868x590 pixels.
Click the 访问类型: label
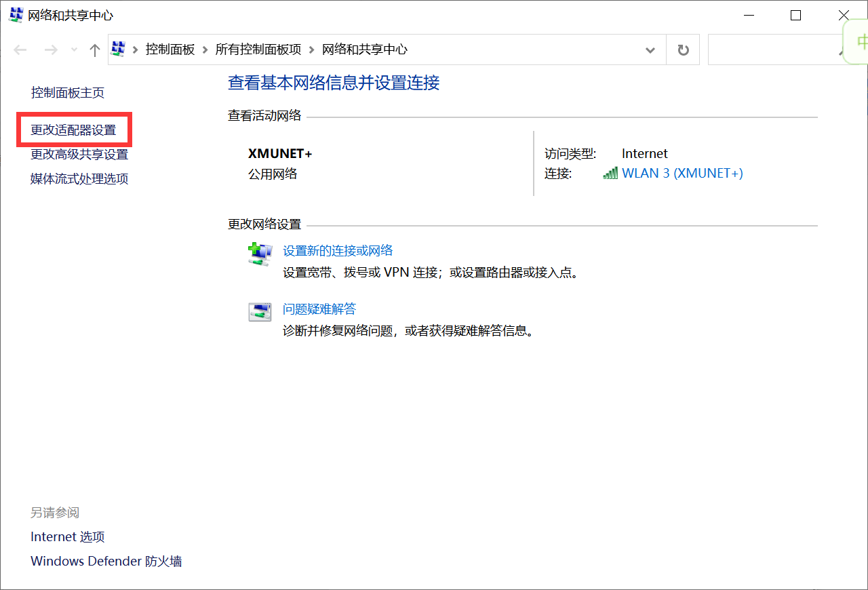point(570,154)
